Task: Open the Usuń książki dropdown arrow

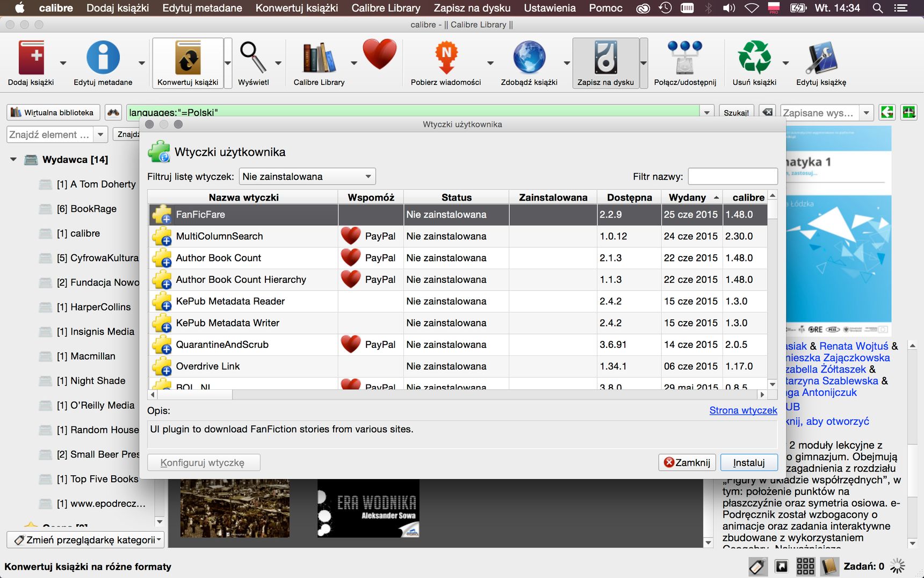Action: click(785, 63)
